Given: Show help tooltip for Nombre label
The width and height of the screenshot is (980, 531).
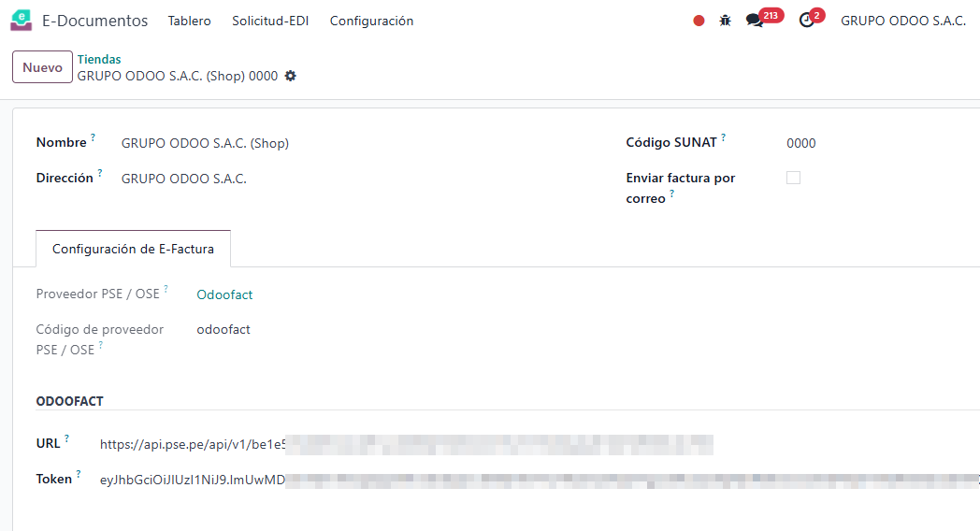Looking at the screenshot, I should point(94,136).
